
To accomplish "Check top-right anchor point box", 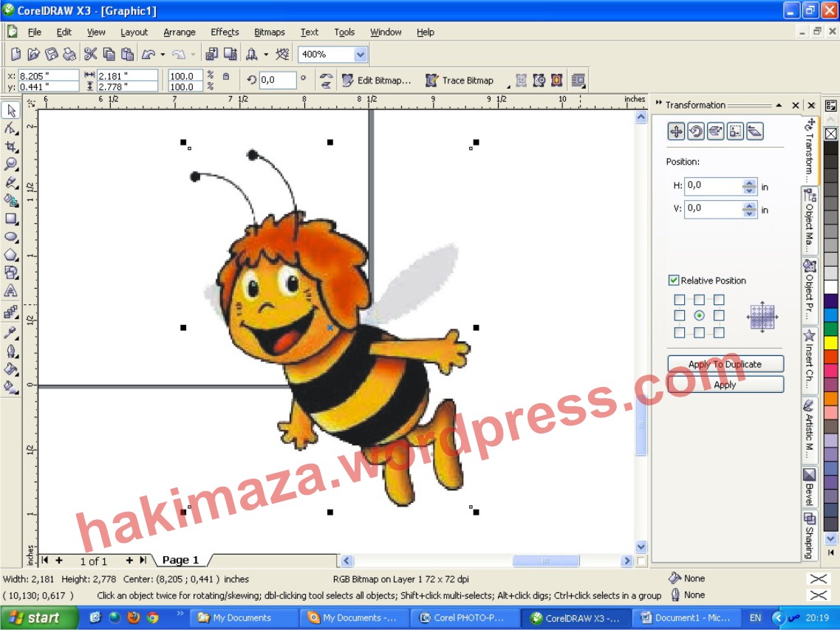I will tap(719, 299).
